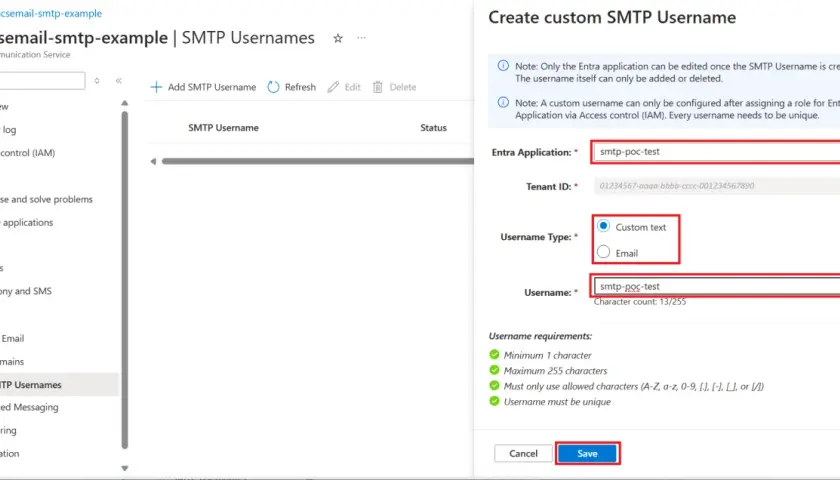Viewport: 840px width, 480px height.
Task: Select the Email radio button
Action: (x=604, y=252)
